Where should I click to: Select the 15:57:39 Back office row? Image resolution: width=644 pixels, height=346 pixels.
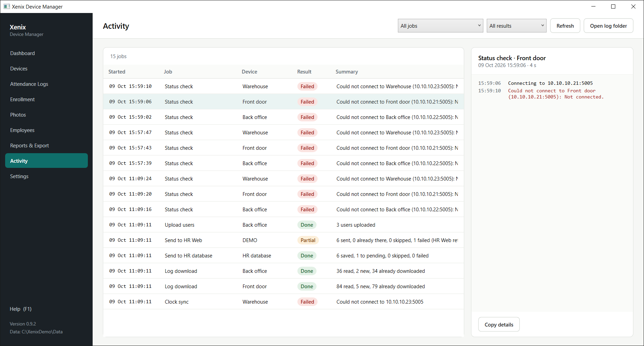[283, 163]
